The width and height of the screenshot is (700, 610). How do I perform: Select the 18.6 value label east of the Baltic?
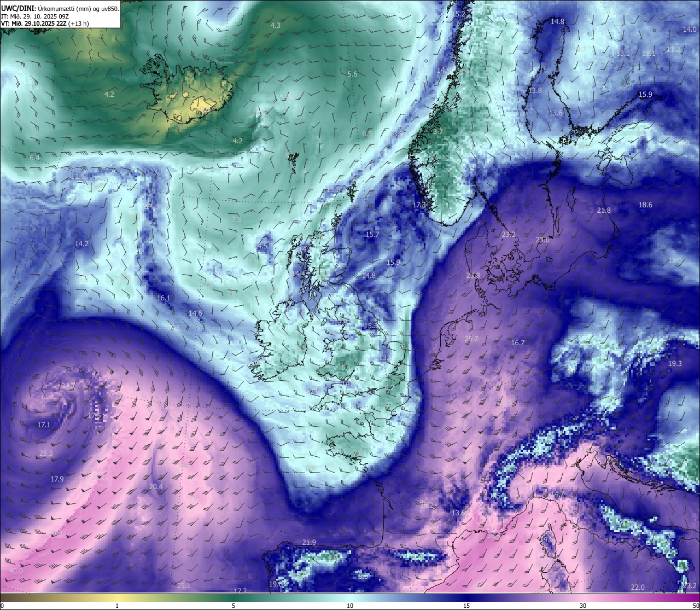(x=645, y=205)
